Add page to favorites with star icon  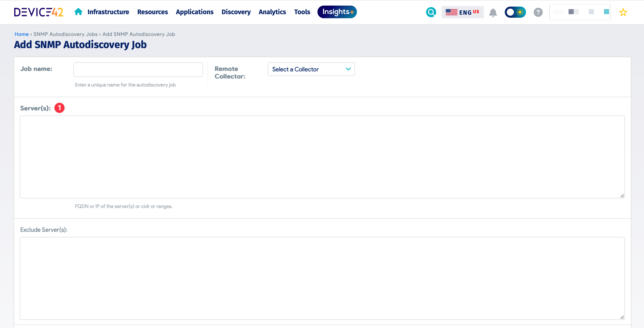pyautogui.click(x=623, y=12)
